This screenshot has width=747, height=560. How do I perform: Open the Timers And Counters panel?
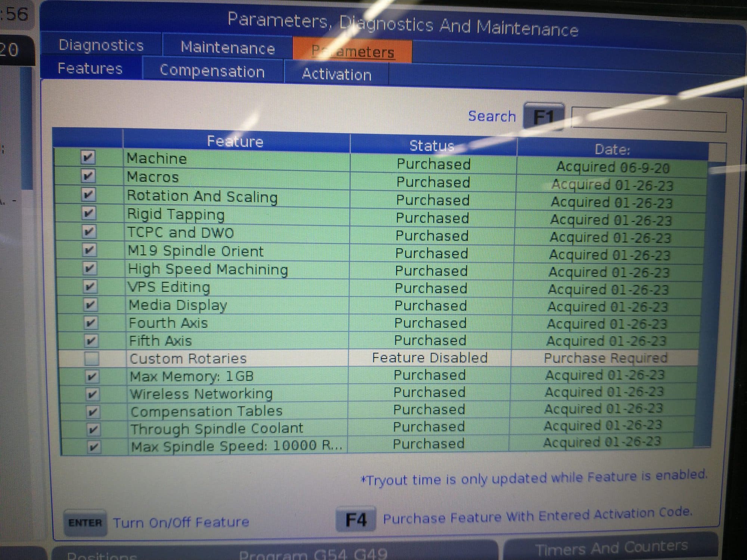pyautogui.click(x=611, y=547)
